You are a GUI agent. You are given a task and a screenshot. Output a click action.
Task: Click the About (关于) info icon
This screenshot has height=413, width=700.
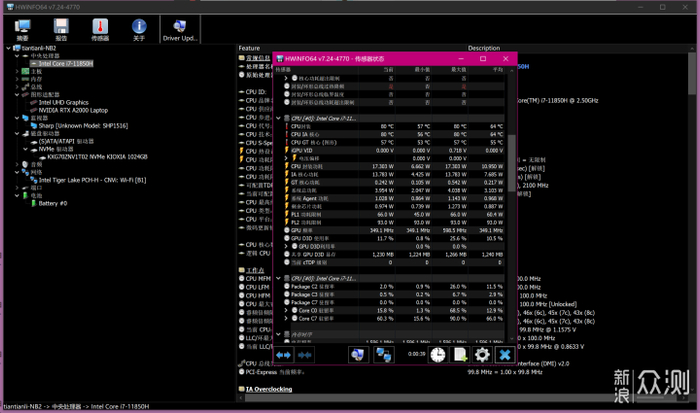pos(139,28)
